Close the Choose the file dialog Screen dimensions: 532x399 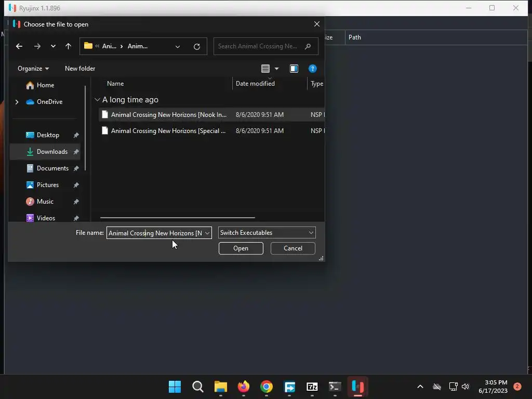coord(317,24)
